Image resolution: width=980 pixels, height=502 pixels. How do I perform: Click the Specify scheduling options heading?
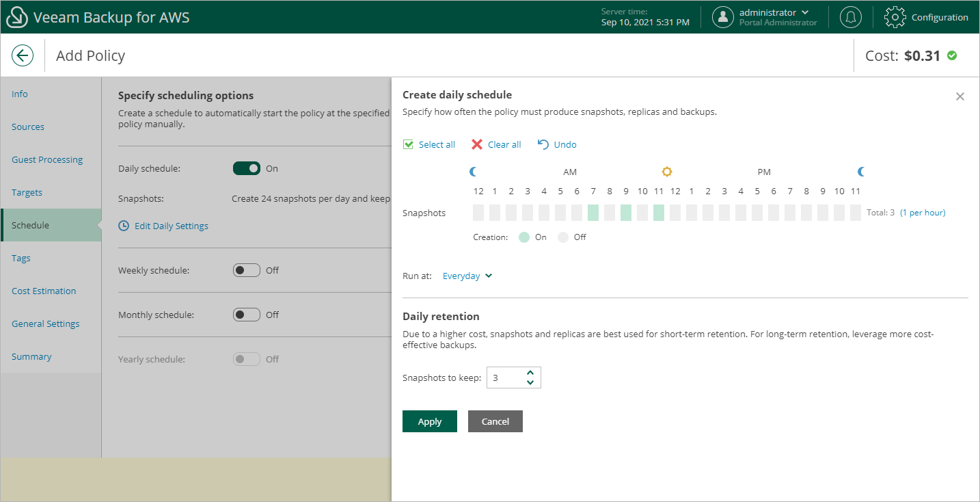click(186, 95)
